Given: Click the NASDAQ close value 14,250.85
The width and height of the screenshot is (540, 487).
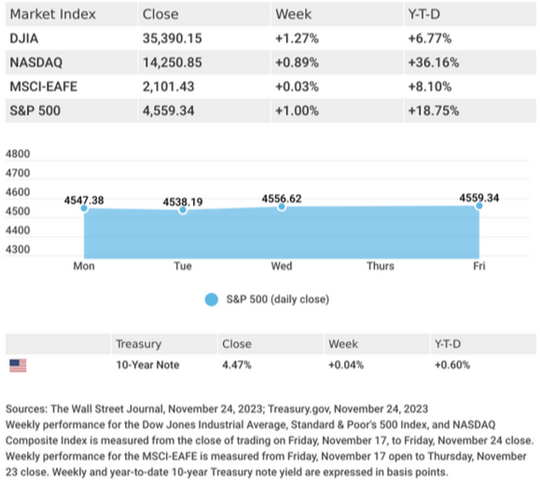Looking at the screenshot, I should 172,62.
